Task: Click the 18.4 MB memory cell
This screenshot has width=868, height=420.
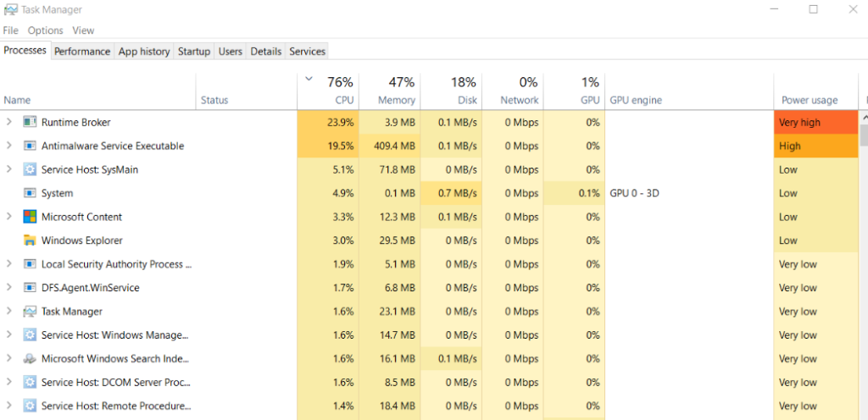Action: (x=390, y=406)
